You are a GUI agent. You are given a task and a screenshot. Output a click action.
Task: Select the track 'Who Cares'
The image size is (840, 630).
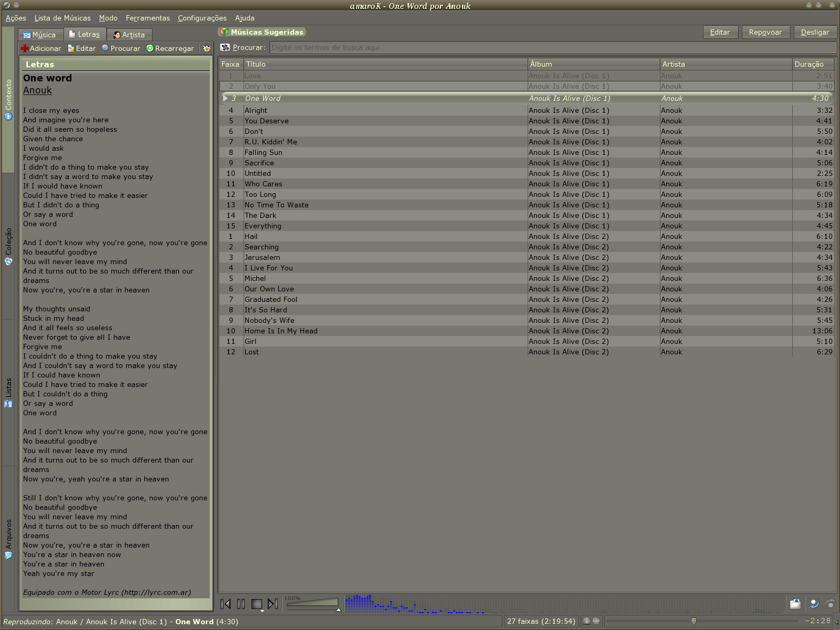[x=527, y=184]
